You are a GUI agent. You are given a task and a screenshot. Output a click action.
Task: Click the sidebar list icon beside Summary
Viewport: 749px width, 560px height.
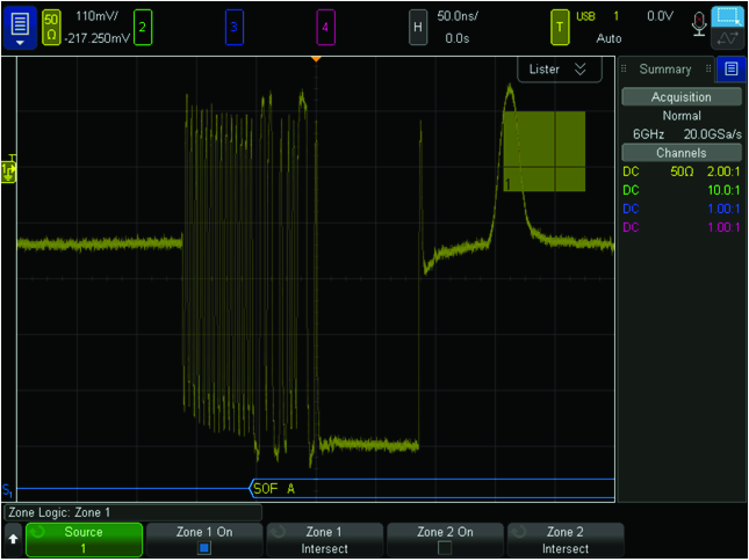(x=731, y=69)
